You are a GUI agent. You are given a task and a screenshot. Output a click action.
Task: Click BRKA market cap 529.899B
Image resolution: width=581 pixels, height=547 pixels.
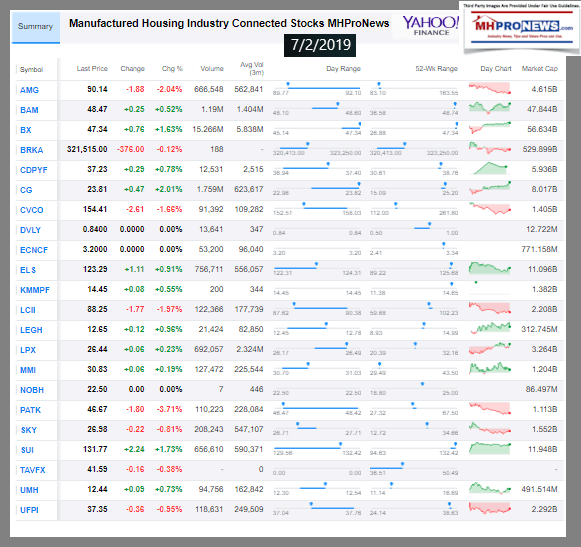pos(540,149)
